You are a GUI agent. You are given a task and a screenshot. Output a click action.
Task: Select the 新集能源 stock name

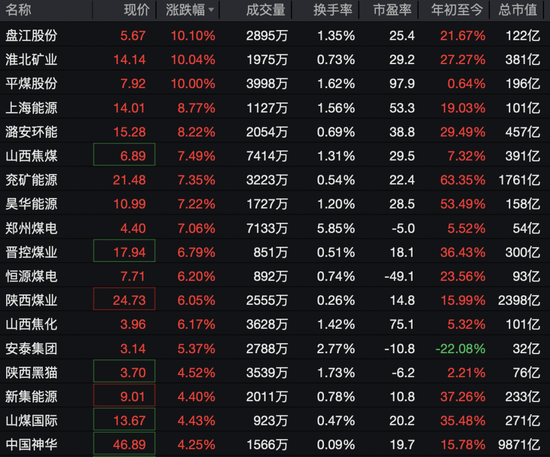pyautogui.click(x=31, y=397)
